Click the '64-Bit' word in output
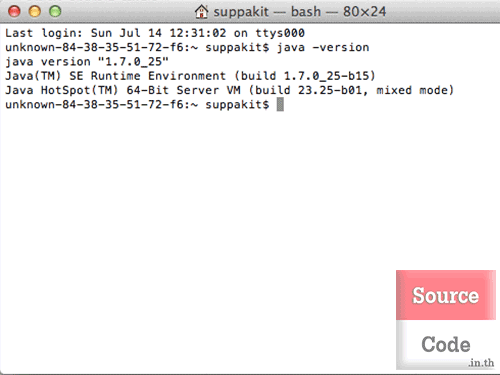The height and width of the screenshot is (375, 500). pos(148,90)
